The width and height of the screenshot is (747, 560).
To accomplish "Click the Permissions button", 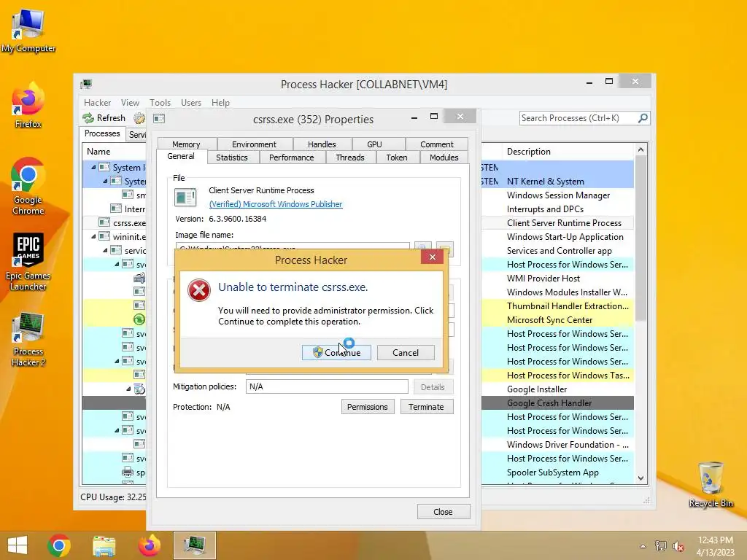I will click(x=368, y=407).
